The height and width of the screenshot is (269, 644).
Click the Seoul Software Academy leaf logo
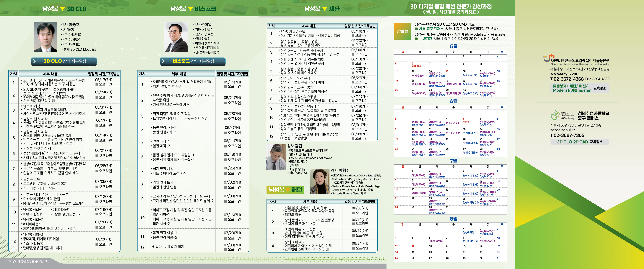click(555, 115)
